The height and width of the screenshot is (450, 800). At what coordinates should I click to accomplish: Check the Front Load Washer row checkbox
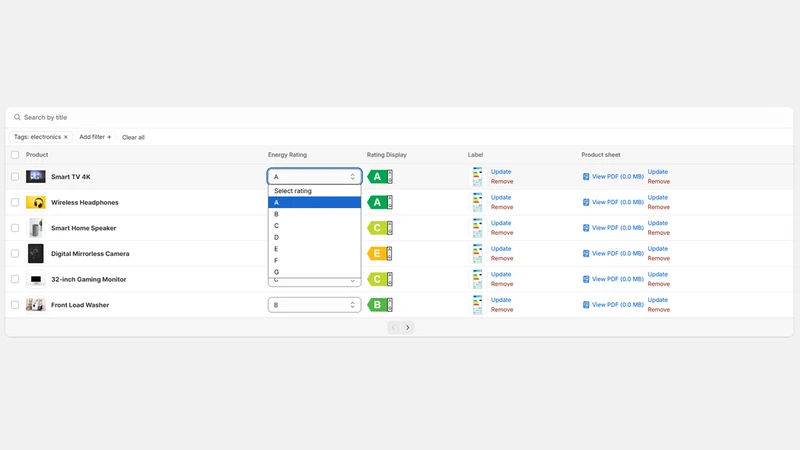15,305
